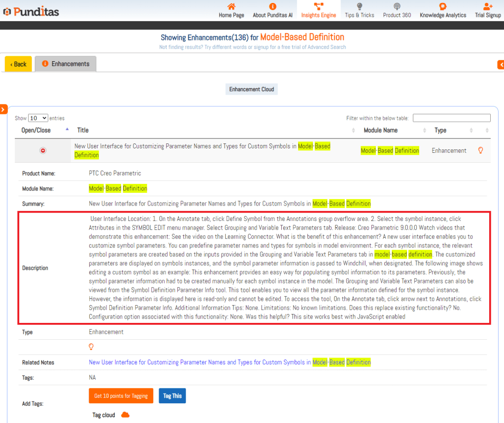Go to About Punditas AI
Screen dimensions: 504x423
pyautogui.click(x=272, y=10)
